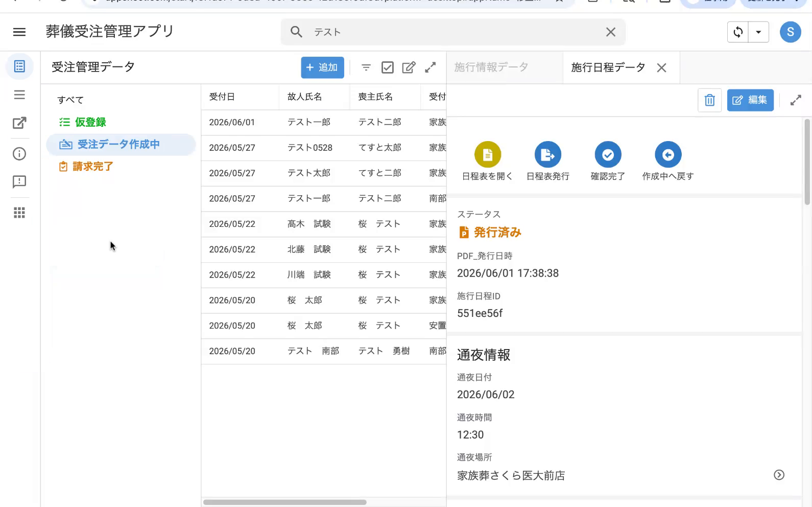Click the 551ee56f 施行日程ID value
The image size is (812, 507).
[480, 313]
